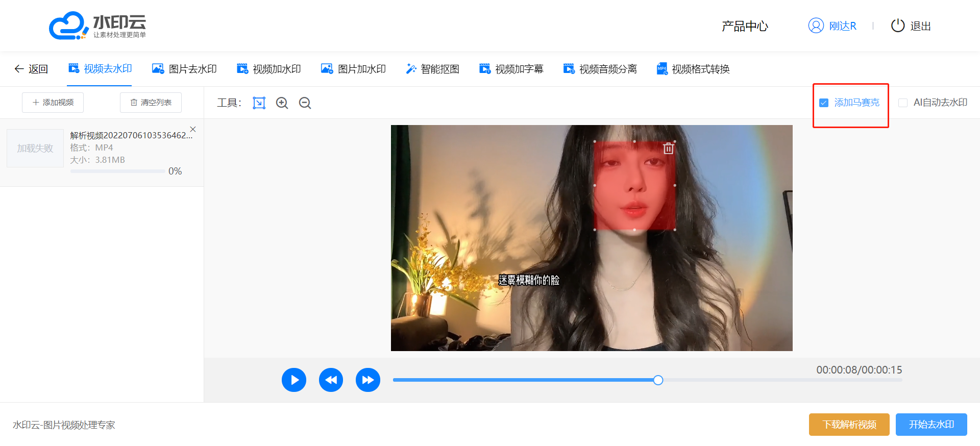This screenshot has width=980, height=446.
Task: Click the 视频加水印 tab icon
Action: 242,68
